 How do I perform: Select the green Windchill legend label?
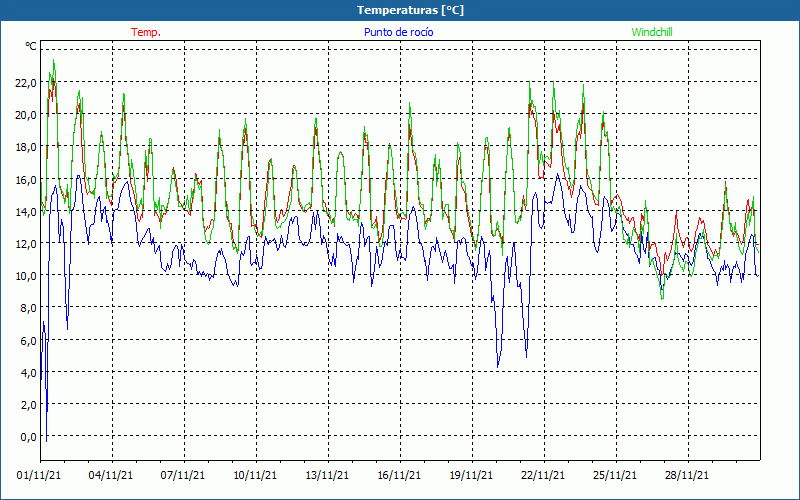[x=652, y=32]
